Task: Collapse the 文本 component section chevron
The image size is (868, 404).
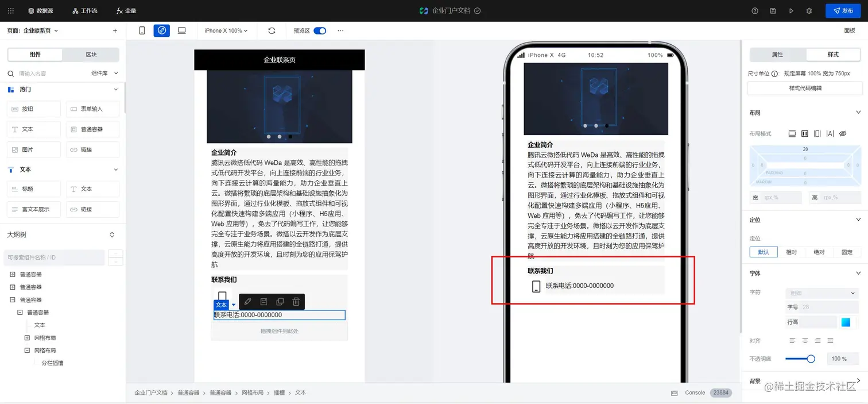Action: point(116,170)
